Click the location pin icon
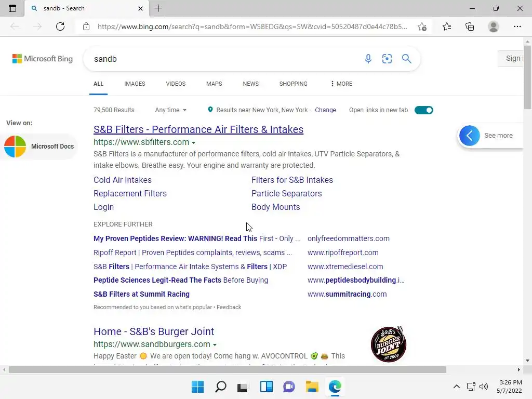 coord(210,110)
